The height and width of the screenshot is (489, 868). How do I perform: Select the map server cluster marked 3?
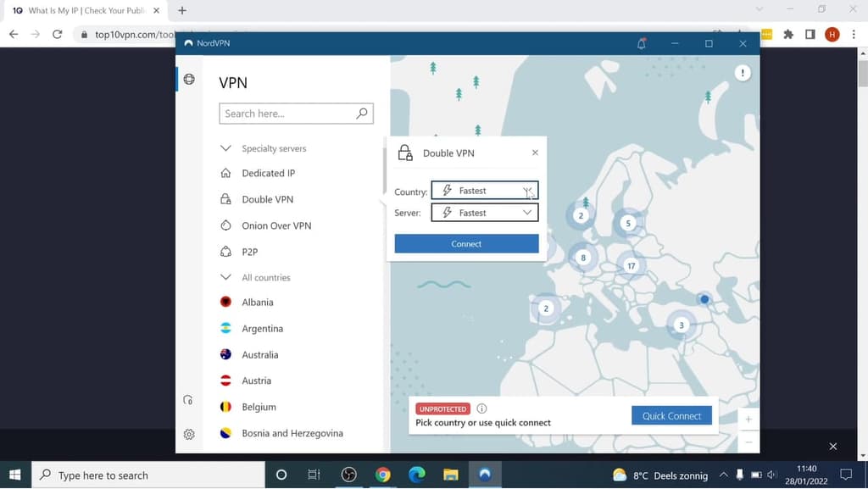(682, 325)
